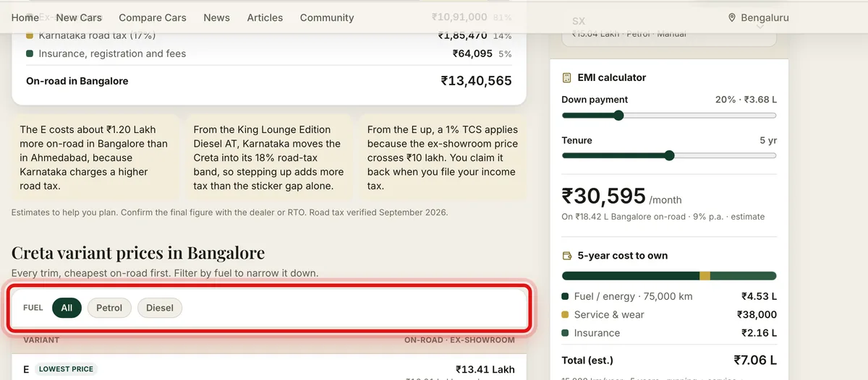
Task: Click the green Fuel / energy legend square
Action: (566, 296)
